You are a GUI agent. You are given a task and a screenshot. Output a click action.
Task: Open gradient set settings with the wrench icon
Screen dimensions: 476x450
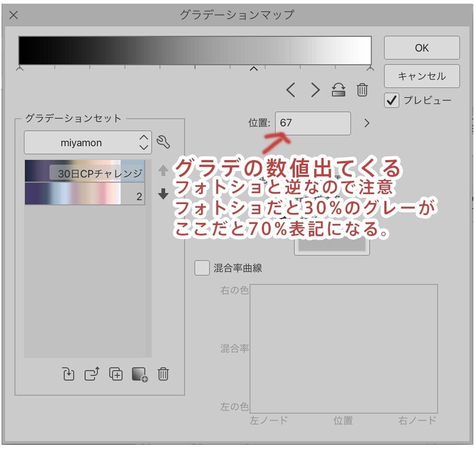click(x=164, y=140)
